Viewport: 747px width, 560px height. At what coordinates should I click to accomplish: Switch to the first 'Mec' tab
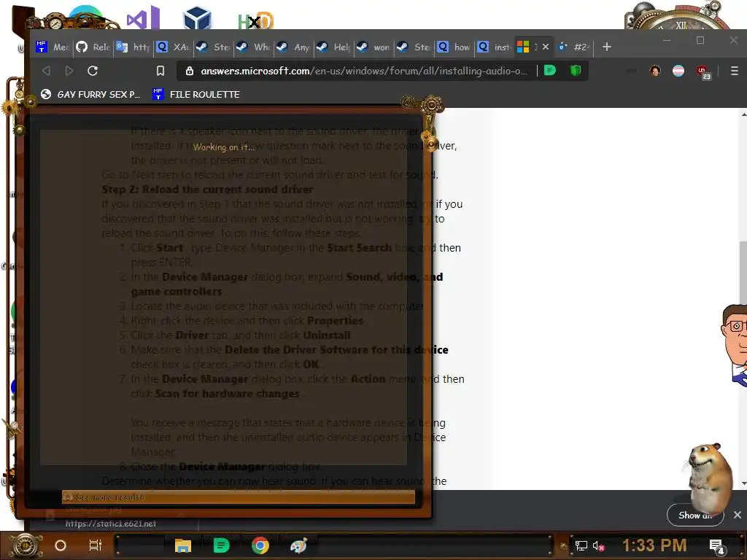53,47
